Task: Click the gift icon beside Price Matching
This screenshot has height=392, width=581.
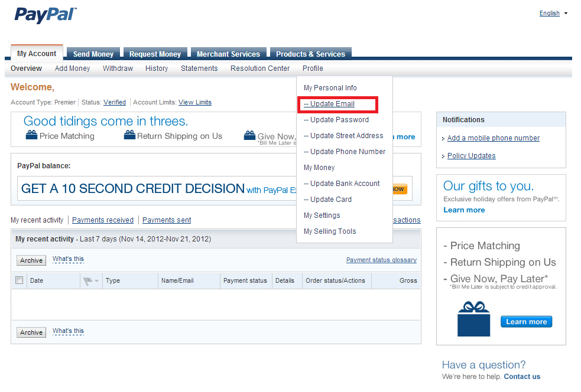Action: pos(32,135)
